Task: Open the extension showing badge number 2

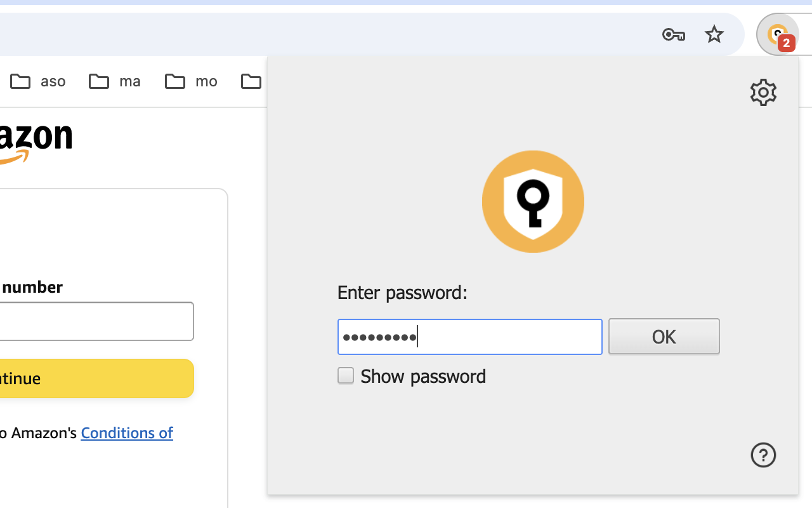Action: point(778,34)
